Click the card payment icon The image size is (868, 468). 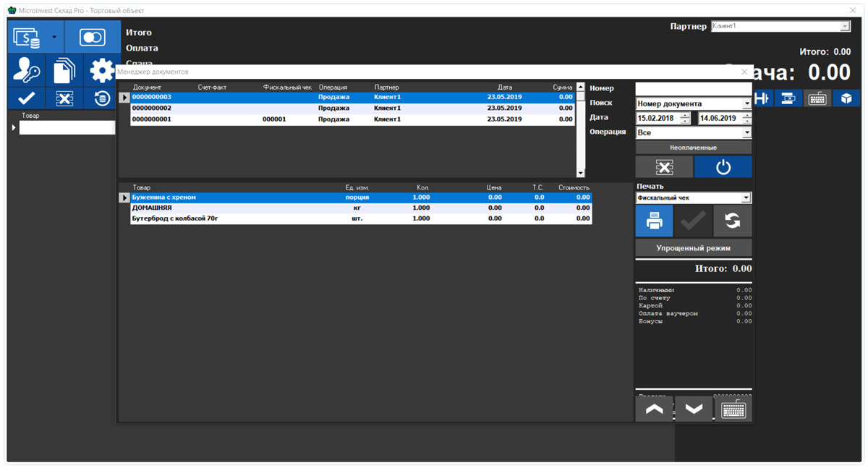(92, 38)
